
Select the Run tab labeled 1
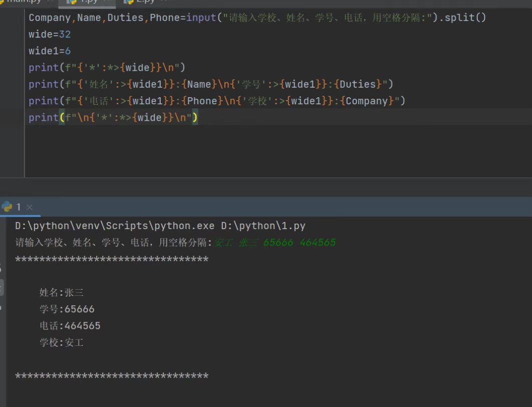(18, 207)
